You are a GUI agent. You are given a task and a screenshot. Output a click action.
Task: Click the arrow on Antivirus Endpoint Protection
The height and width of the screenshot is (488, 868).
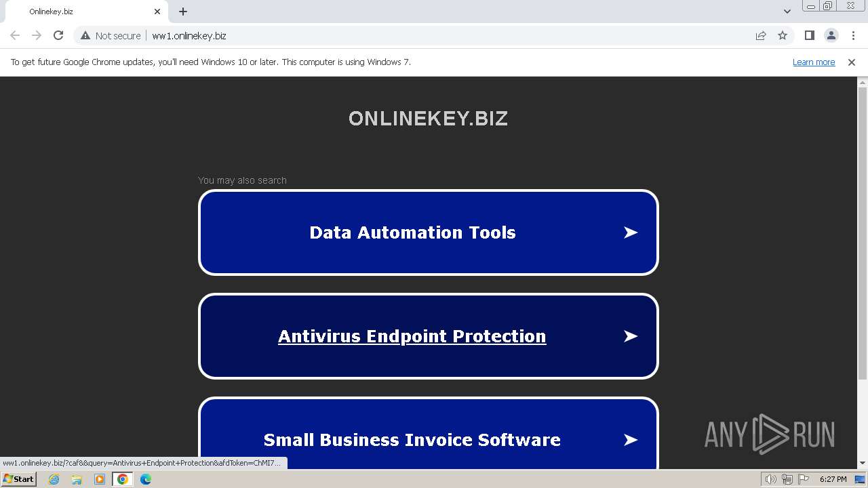click(631, 336)
